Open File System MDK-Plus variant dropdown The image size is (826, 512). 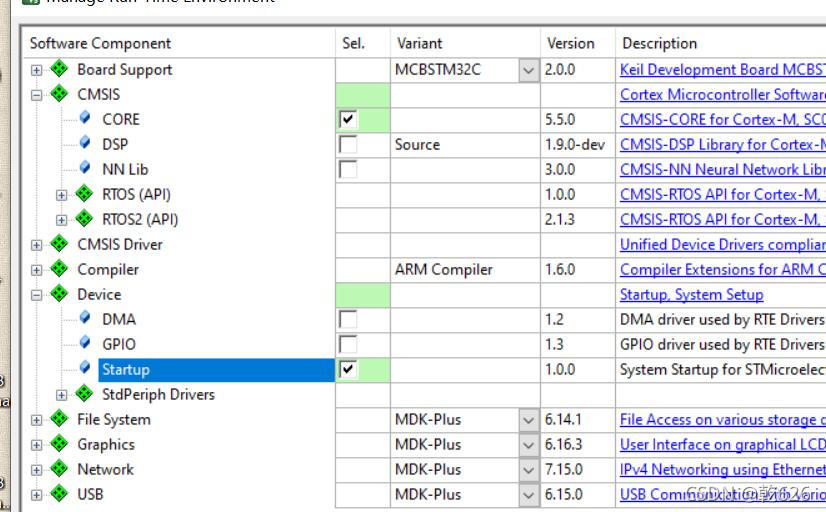coord(529,420)
